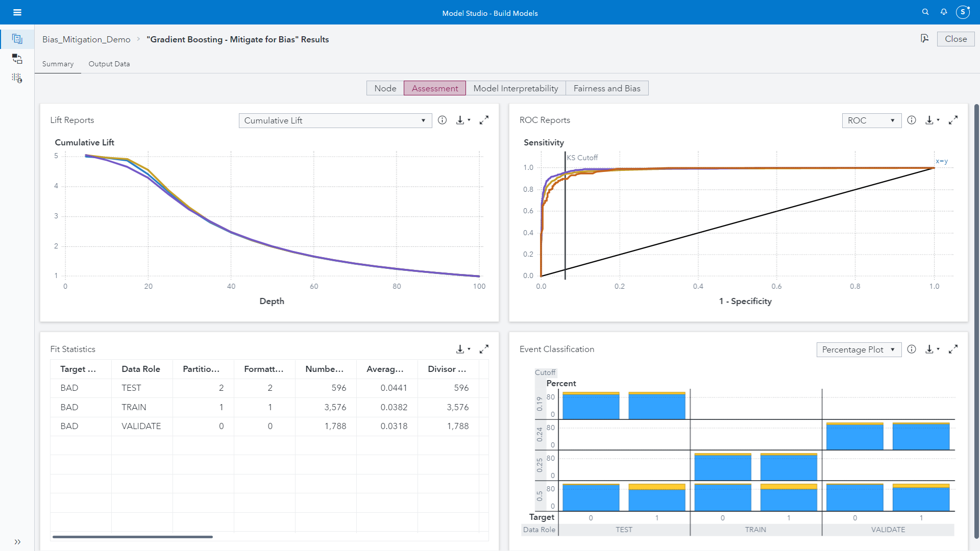Viewport: 980px width, 551px height.
Task: Click the Lift Reports info icon
Action: pos(443,120)
